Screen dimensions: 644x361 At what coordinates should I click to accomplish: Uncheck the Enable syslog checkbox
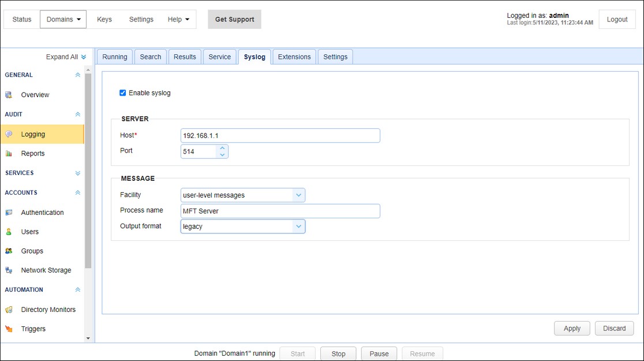coord(122,93)
